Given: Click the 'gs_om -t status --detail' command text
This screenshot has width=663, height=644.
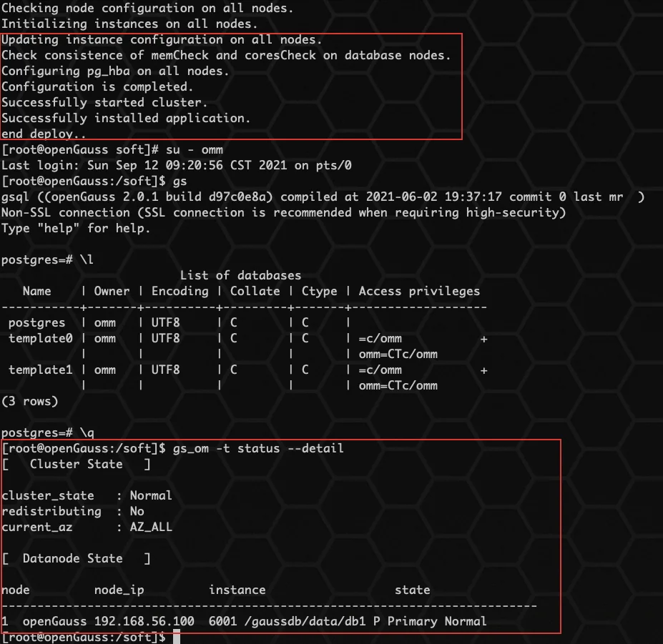Looking at the screenshot, I should (258, 448).
